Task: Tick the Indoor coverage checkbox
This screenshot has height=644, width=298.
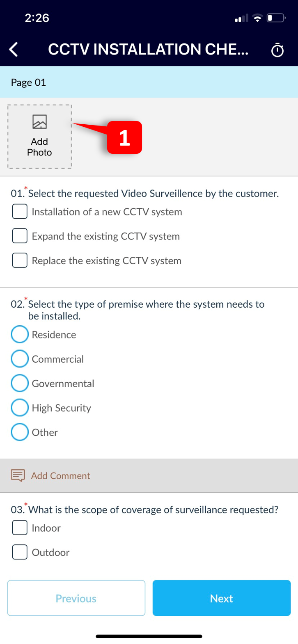Action: tap(20, 528)
